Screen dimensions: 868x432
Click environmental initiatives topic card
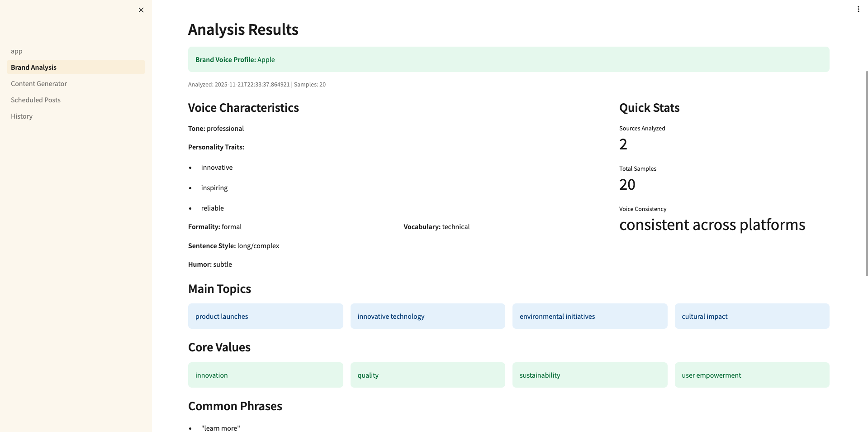589,316
